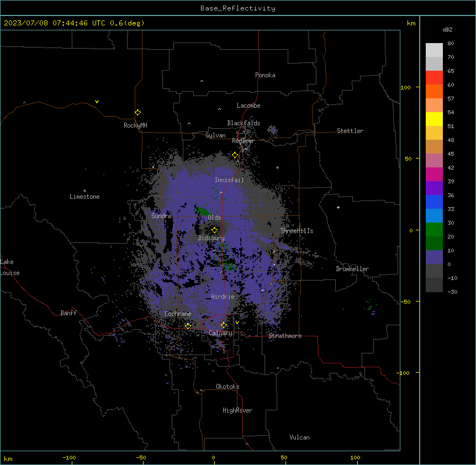The width and height of the screenshot is (476, 465).
Task: Click the Limestone label
Action: (84, 197)
